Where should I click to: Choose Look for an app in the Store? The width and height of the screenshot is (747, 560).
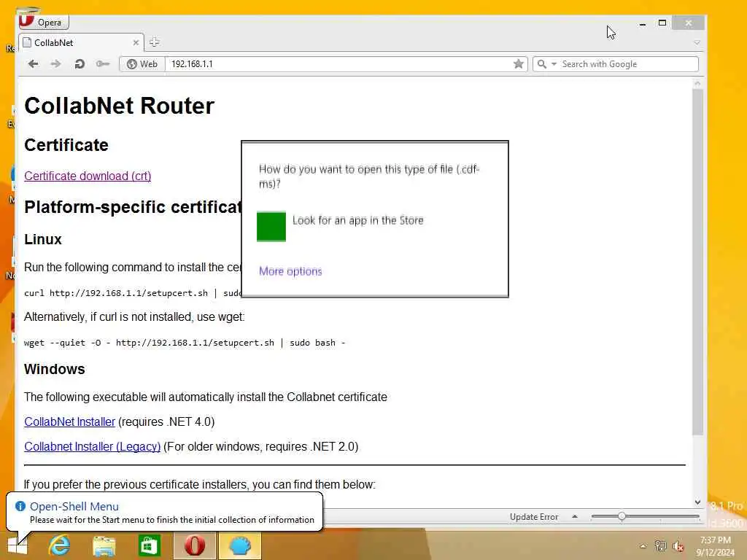point(357,220)
